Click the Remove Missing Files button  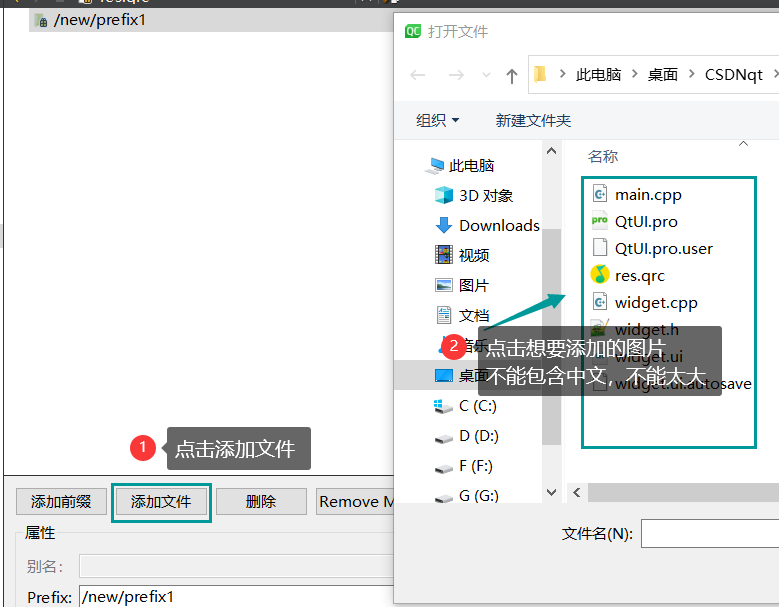coord(355,502)
